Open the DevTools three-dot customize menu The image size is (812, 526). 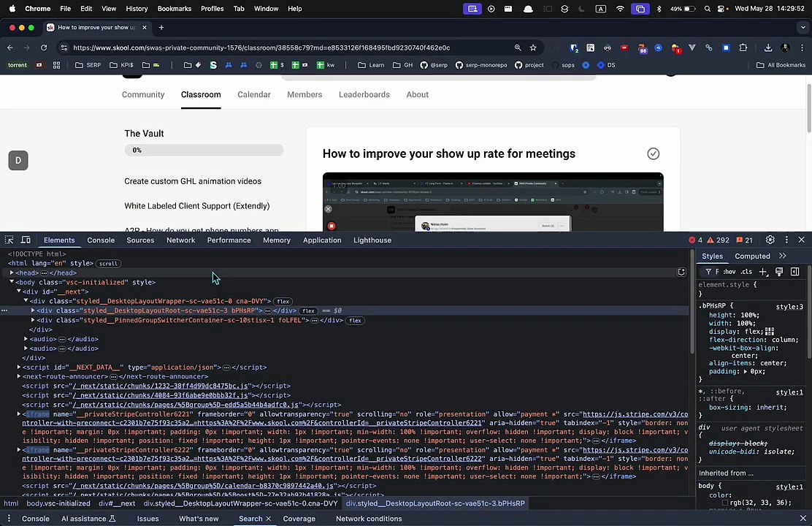(x=786, y=240)
